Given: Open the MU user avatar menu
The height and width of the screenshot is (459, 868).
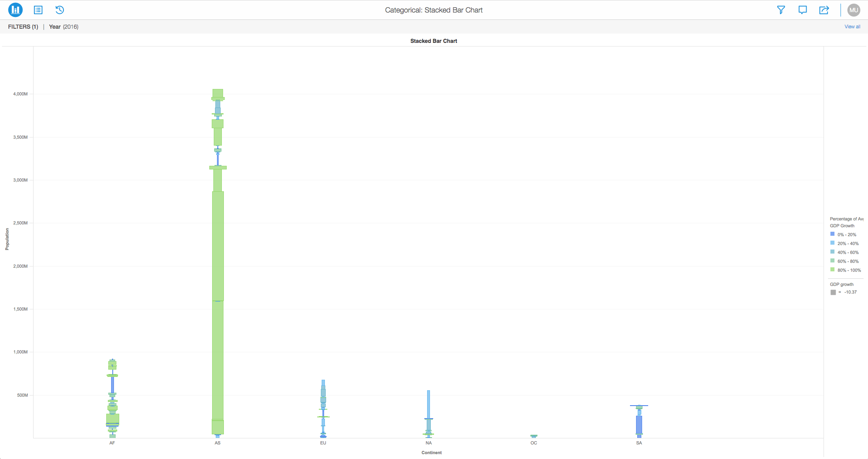Looking at the screenshot, I should [x=853, y=10].
